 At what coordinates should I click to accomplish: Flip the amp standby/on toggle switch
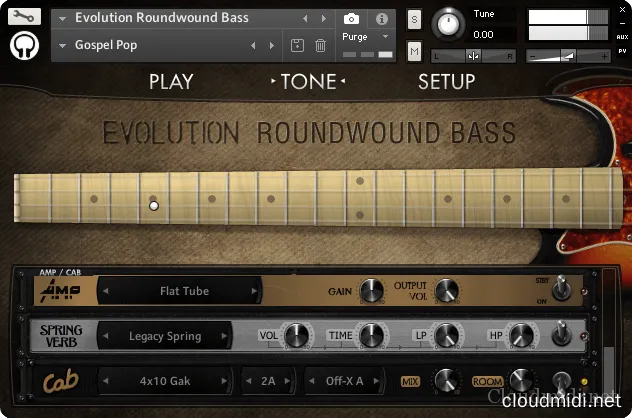point(563,289)
